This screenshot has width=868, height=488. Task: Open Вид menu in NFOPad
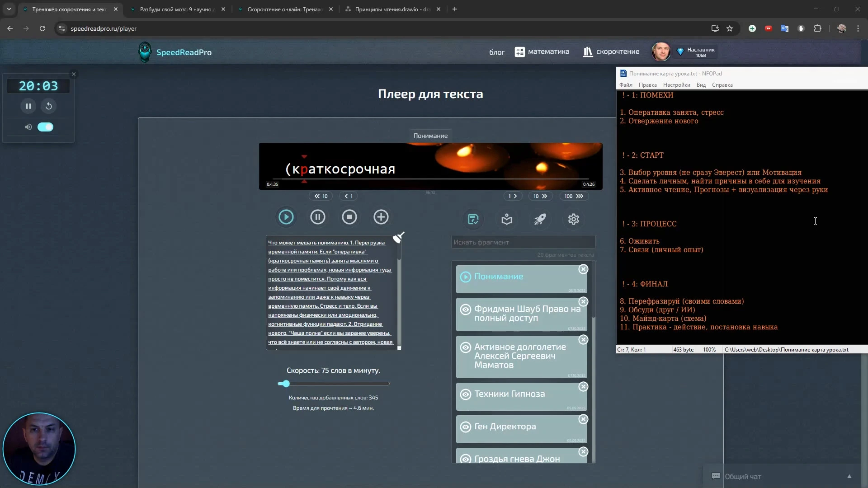[x=701, y=85]
